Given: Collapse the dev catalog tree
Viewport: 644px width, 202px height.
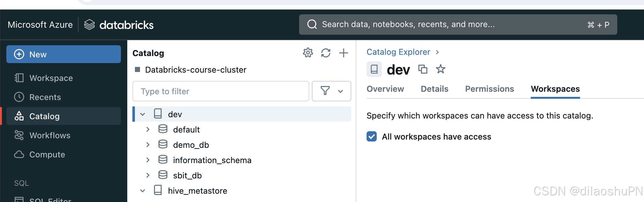Looking at the screenshot, I should [143, 114].
